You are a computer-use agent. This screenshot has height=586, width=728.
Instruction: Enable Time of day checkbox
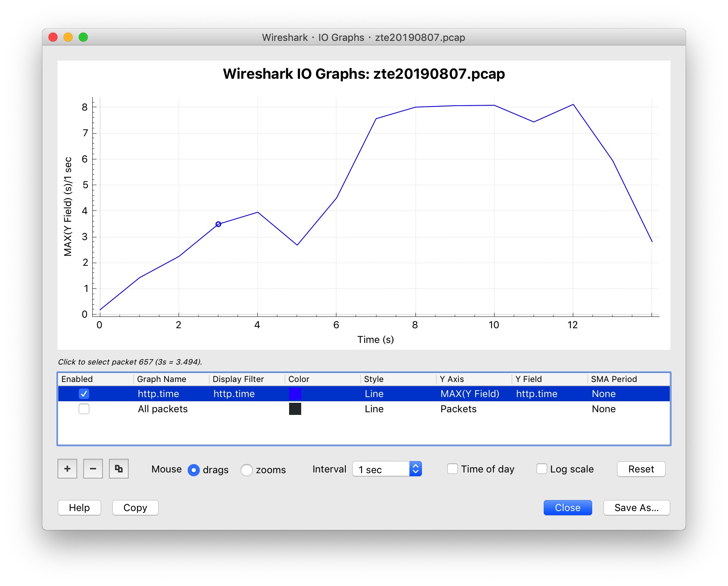tap(453, 469)
